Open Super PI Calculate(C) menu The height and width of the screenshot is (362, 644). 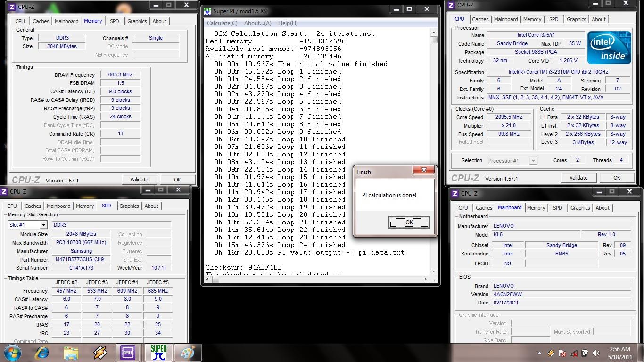click(222, 23)
